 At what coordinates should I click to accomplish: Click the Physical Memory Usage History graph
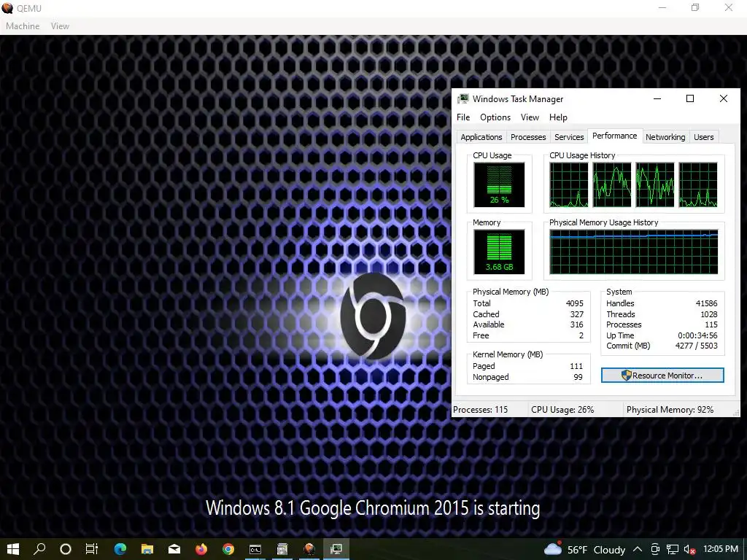(634, 252)
